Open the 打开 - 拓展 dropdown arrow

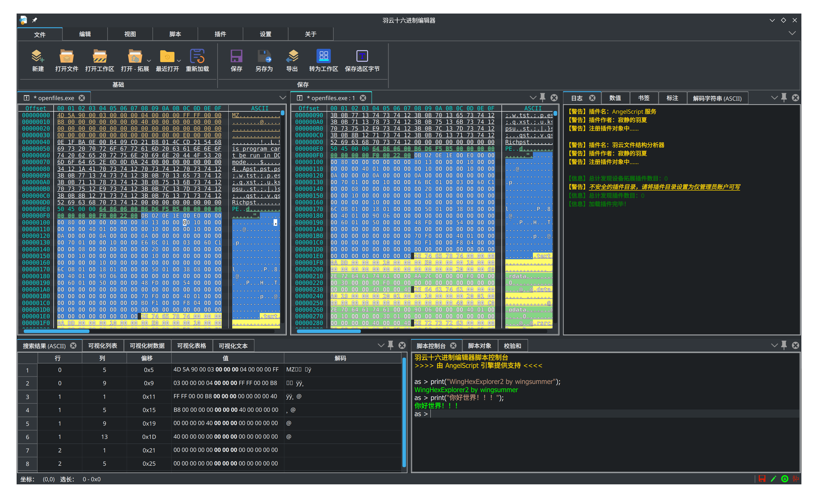(x=149, y=61)
